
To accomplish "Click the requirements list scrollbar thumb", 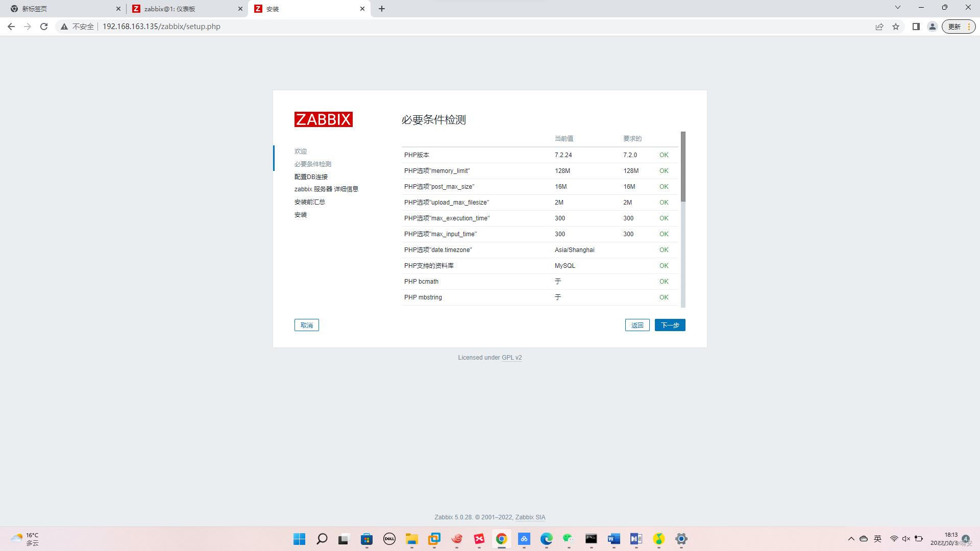I will point(683,166).
